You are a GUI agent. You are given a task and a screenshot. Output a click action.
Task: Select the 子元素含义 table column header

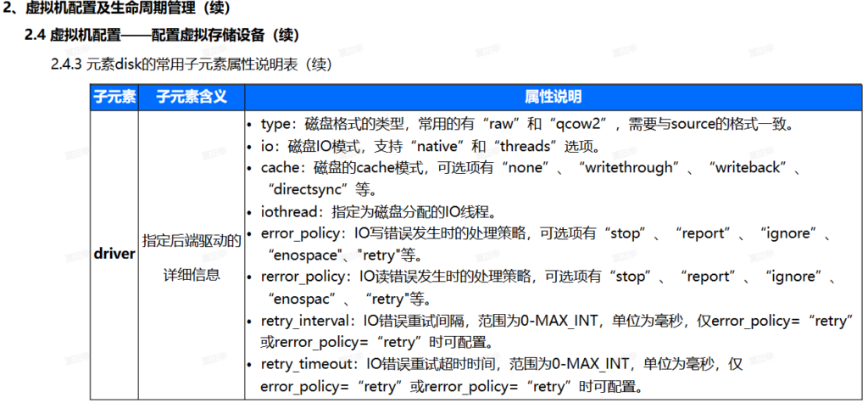[x=192, y=96]
